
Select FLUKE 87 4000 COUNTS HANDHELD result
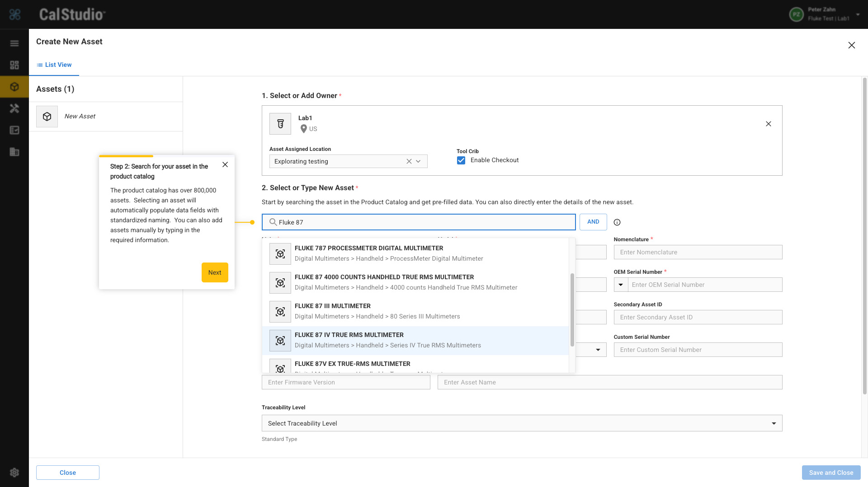415,282
